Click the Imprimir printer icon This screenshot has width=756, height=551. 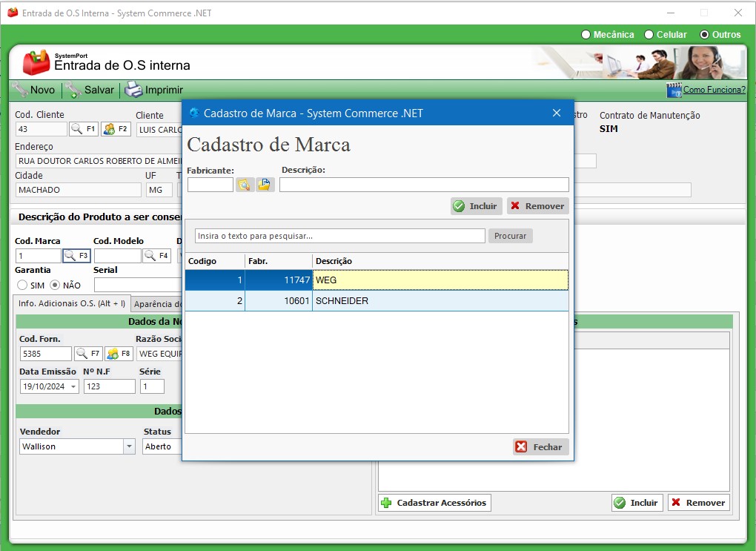pyautogui.click(x=133, y=90)
